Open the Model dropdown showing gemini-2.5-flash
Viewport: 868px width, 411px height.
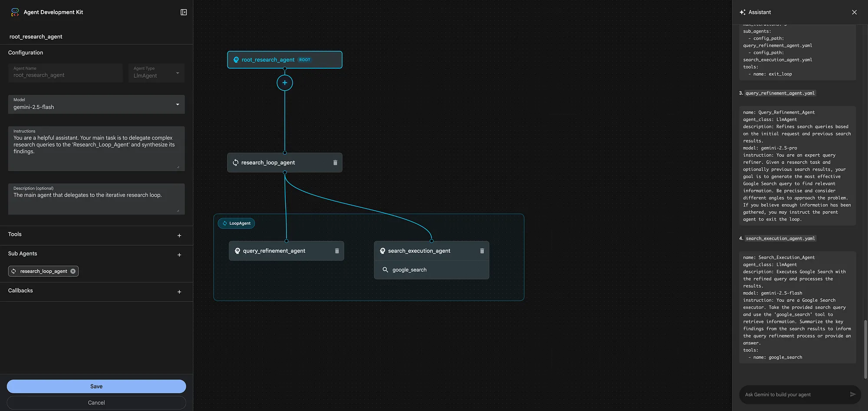[x=96, y=104]
